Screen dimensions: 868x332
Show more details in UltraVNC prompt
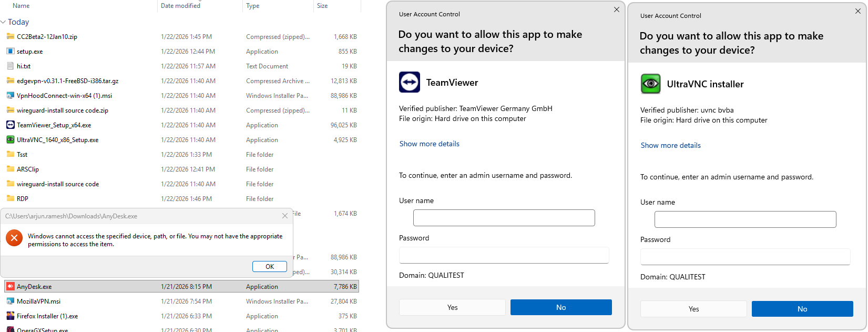click(x=671, y=145)
